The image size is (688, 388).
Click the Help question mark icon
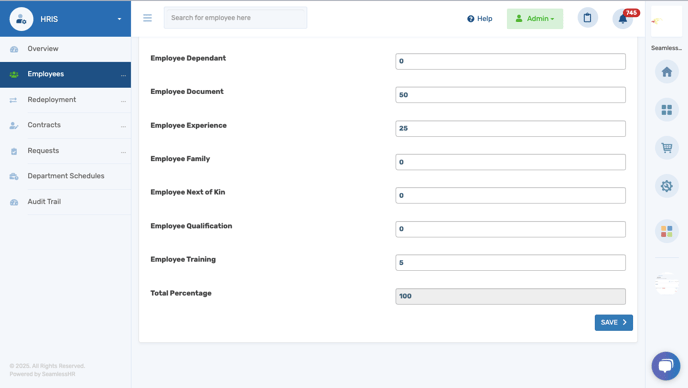pyautogui.click(x=470, y=19)
